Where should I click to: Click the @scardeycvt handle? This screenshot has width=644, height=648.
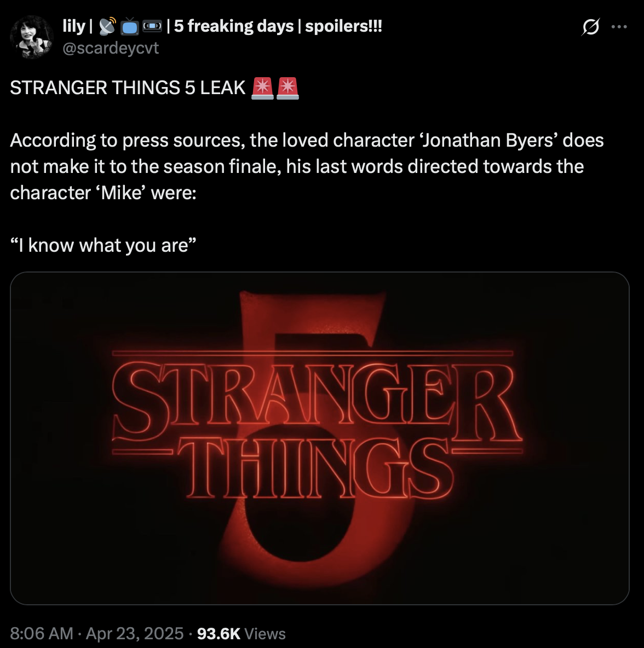click(111, 48)
